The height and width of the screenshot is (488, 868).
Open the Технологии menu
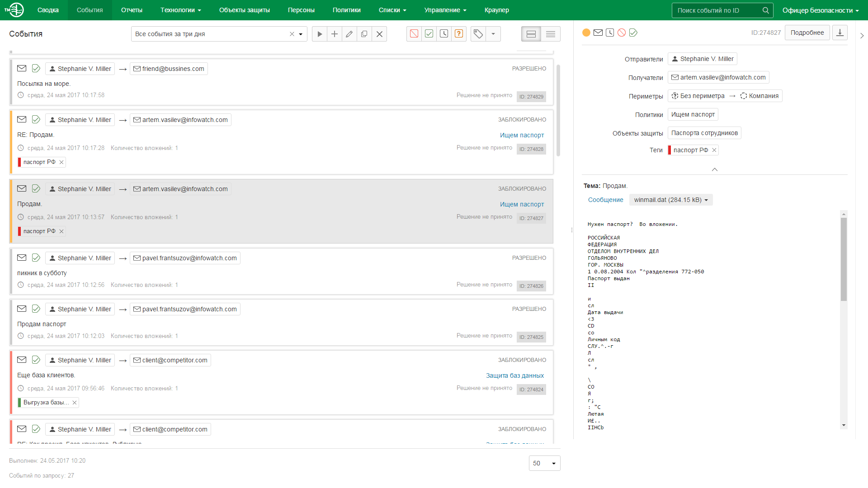pos(180,10)
